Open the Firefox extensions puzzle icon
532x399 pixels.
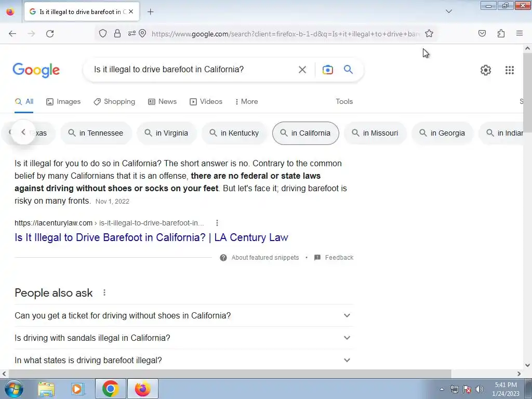point(501,33)
